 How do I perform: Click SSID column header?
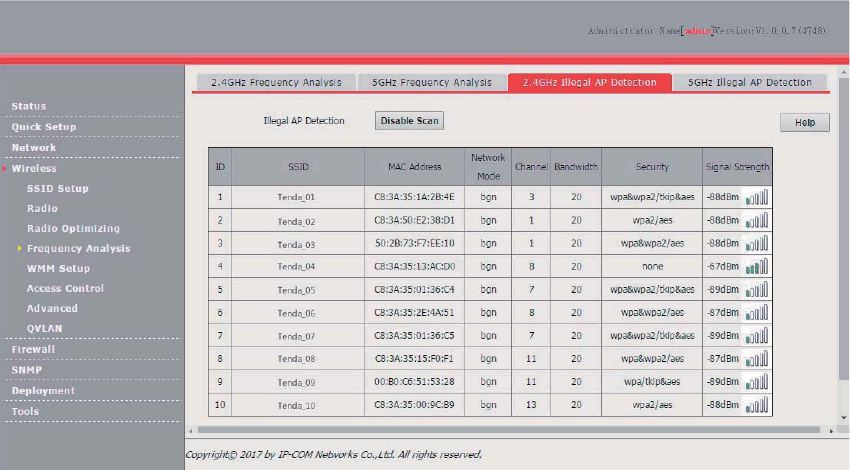pyautogui.click(x=298, y=167)
